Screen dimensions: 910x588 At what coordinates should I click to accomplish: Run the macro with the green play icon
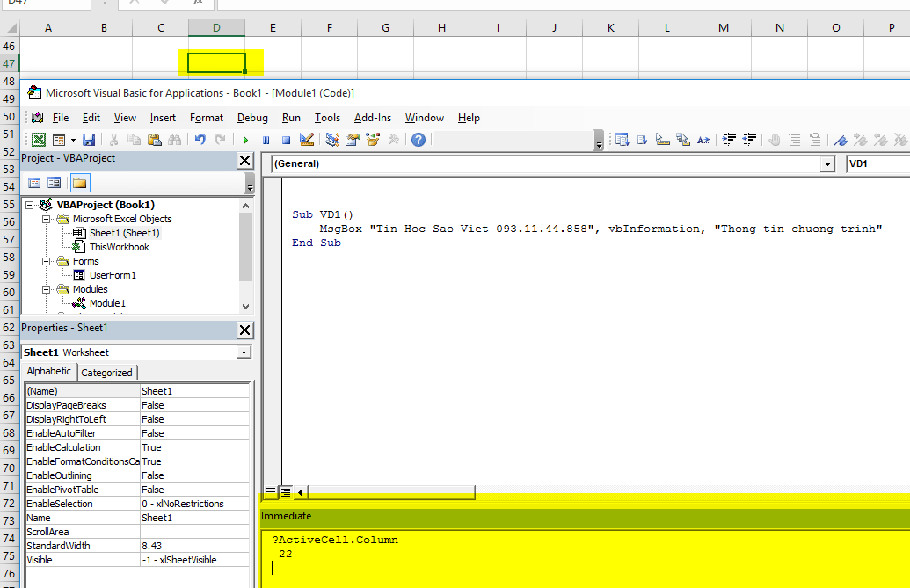click(245, 140)
